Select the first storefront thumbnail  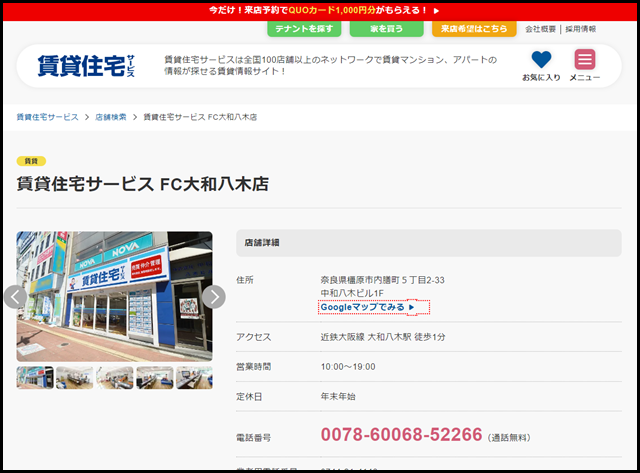pos(35,378)
